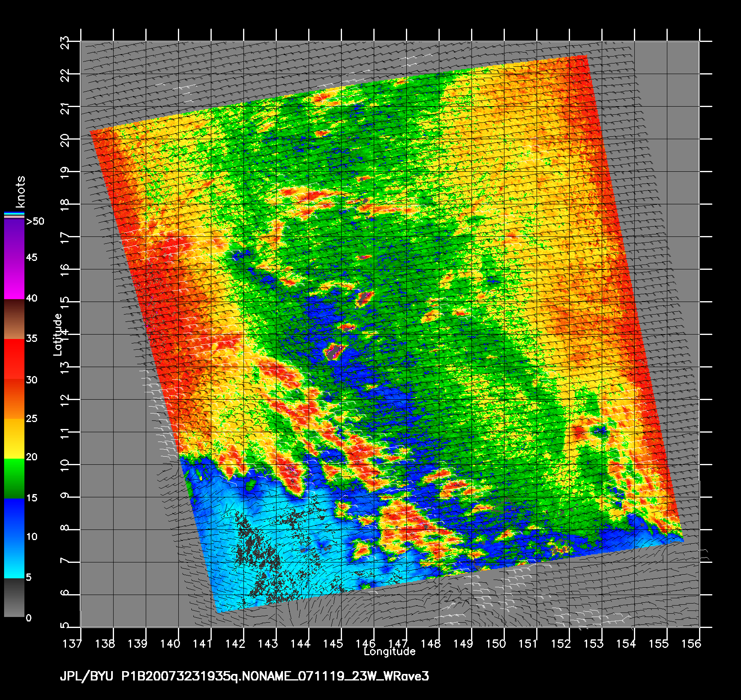The height and width of the screenshot is (700, 741).
Task: Click the '45' knots scale label
Action: (31, 257)
